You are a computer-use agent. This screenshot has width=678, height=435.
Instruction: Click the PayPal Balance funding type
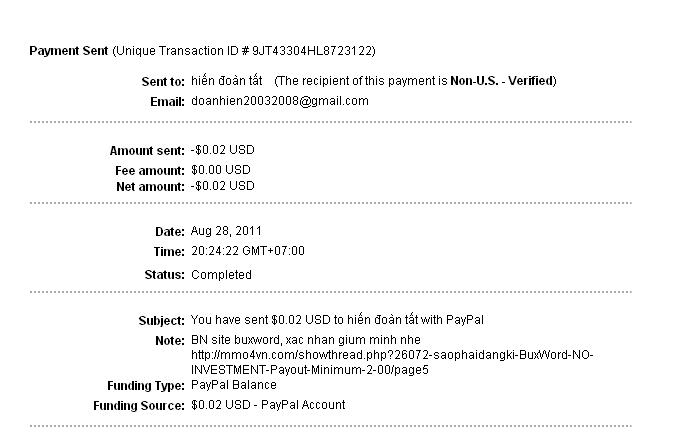pos(233,385)
